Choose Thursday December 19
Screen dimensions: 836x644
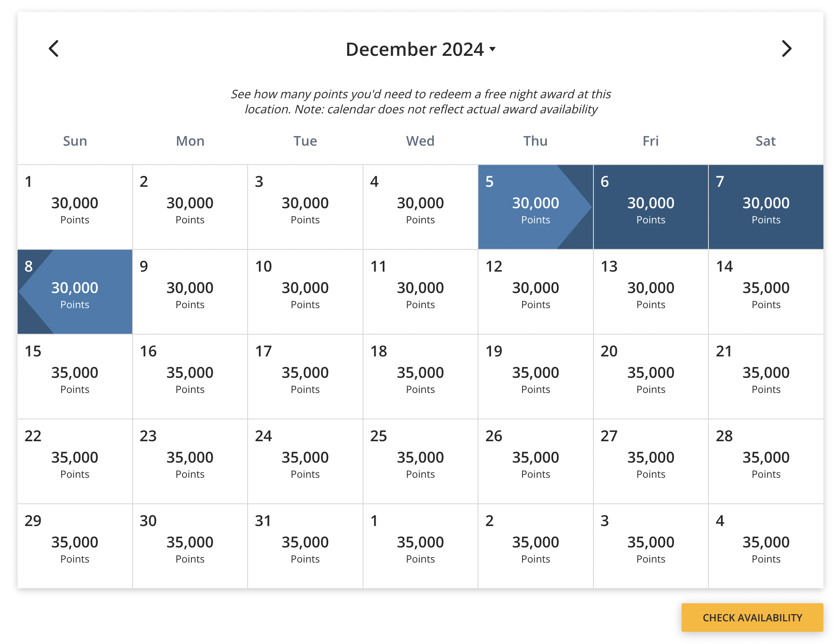coord(535,377)
